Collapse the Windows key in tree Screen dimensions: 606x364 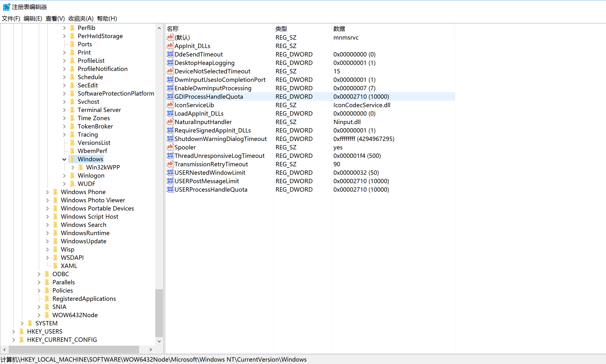64,160
